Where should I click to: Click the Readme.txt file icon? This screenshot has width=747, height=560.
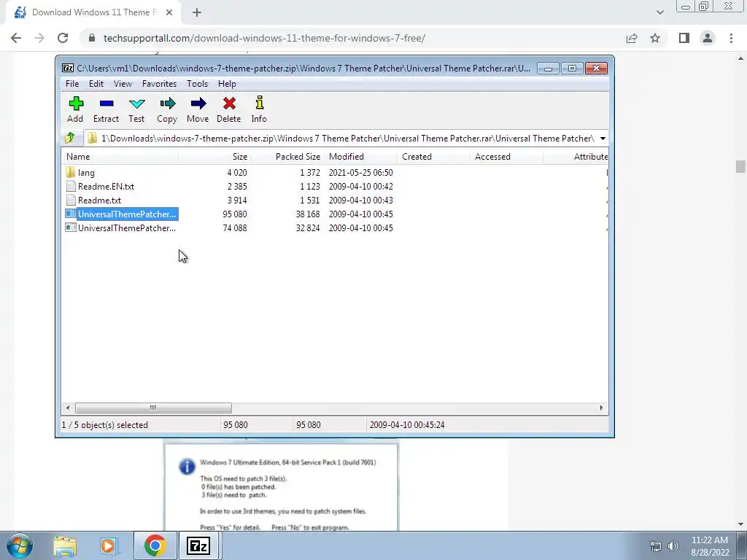click(x=71, y=200)
